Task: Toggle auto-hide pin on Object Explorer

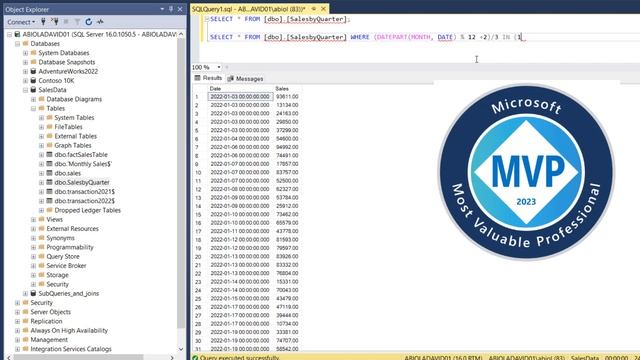Action: [171, 9]
